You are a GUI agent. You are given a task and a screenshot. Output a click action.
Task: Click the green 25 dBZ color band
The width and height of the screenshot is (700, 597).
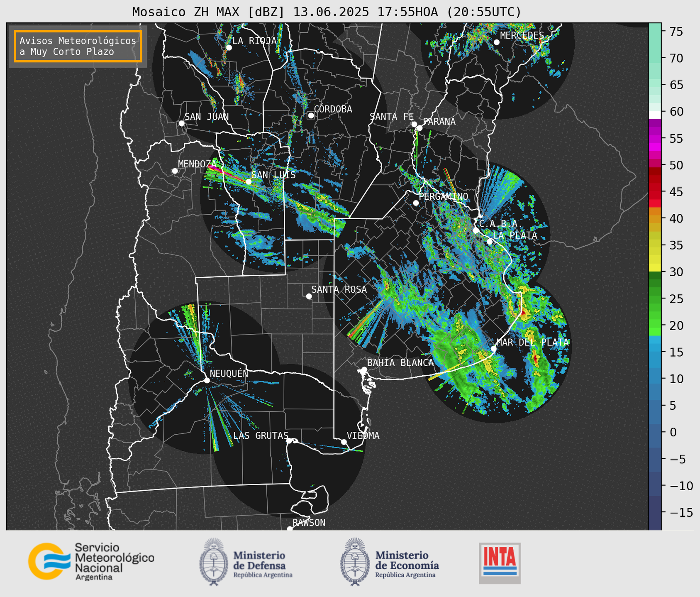pyautogui.click(x=655, y=299)
